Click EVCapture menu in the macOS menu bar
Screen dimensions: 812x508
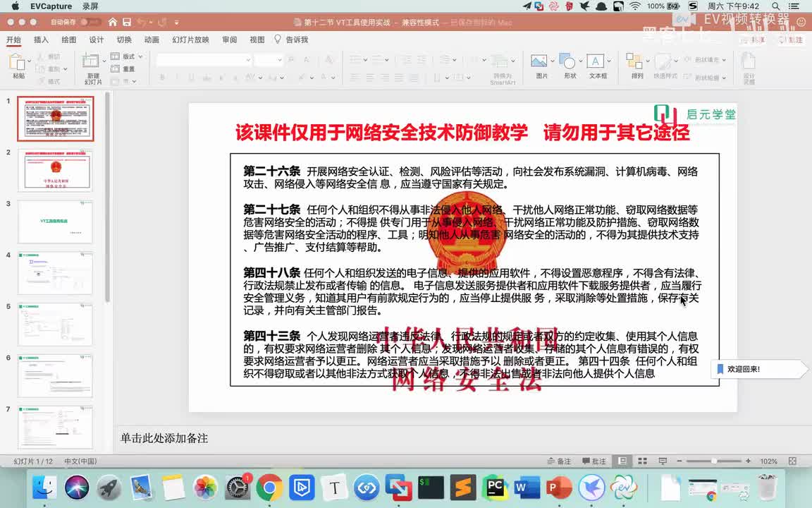click(51, 6)
